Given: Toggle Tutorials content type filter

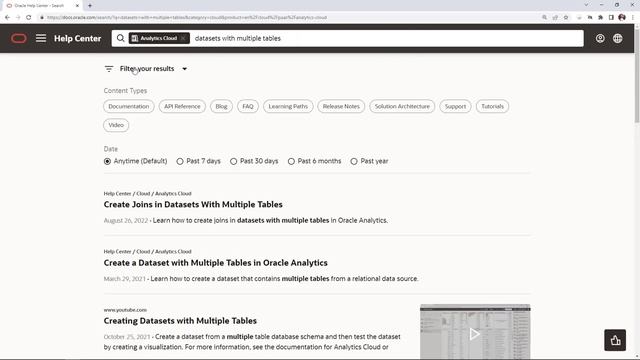Looking at the screenshot, I should pyautogui.click(x=492, y=107).
